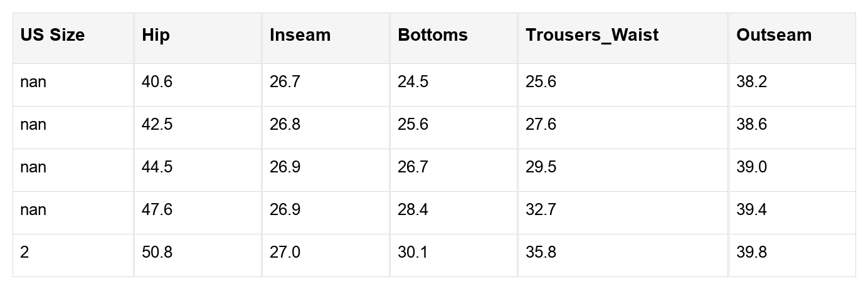Select the Trousers_Waist value 35.8
This screenshot has width=868, height=289.
(x=541, y=253)
